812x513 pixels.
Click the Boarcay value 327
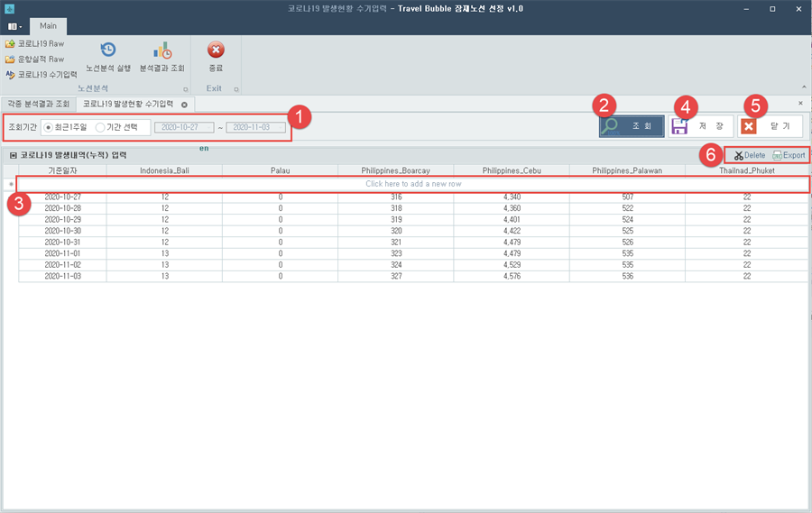[396, 277]
